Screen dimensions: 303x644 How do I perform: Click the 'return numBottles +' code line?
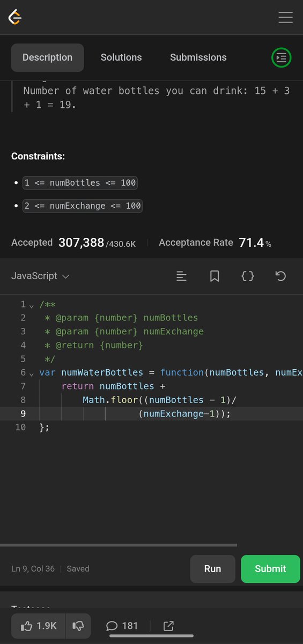pyautogui.click(x=114, y=386)
